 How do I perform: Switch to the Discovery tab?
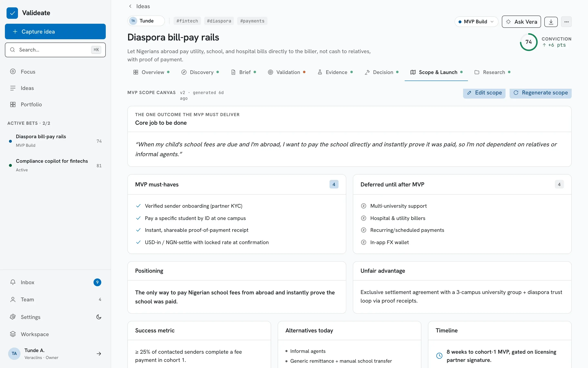pos(200,72)
